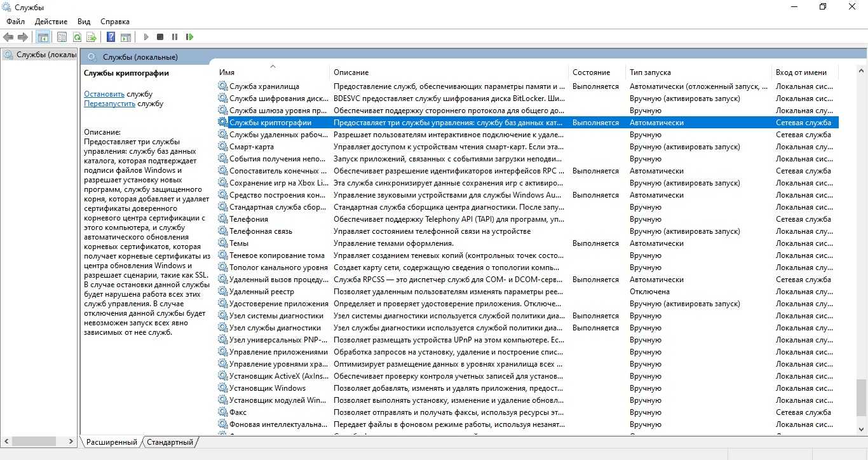868x460 pixels.
Task: Click the Остановить service link
Action: [104, 94]
